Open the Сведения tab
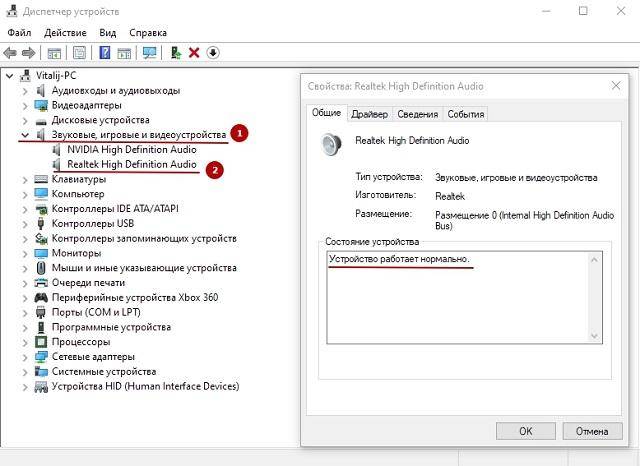 pos(417,114)
